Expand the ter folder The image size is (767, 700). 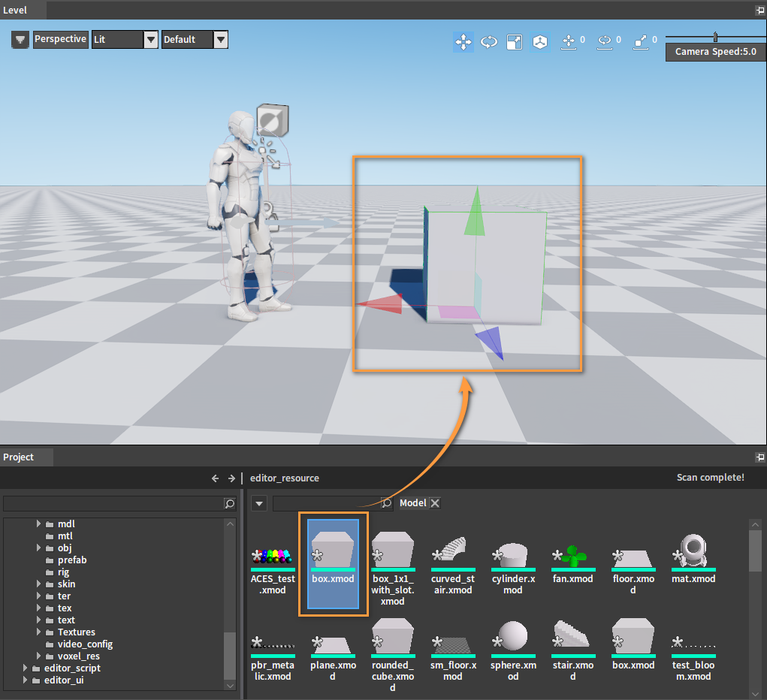coord(38,596)
